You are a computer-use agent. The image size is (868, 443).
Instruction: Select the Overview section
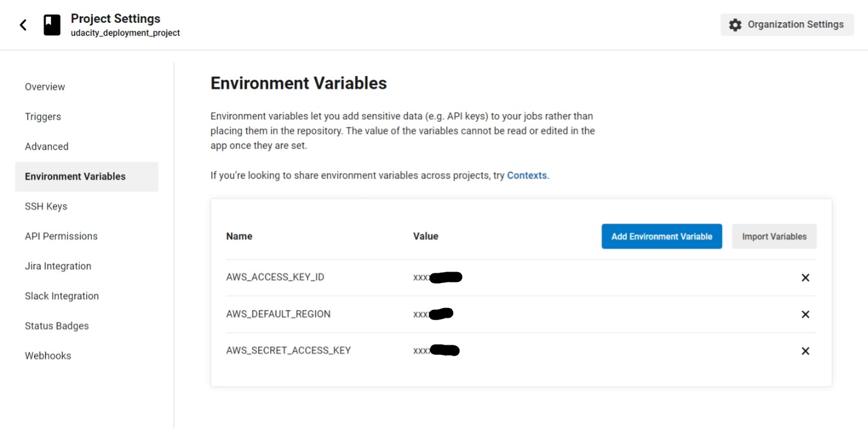point(44,86)
